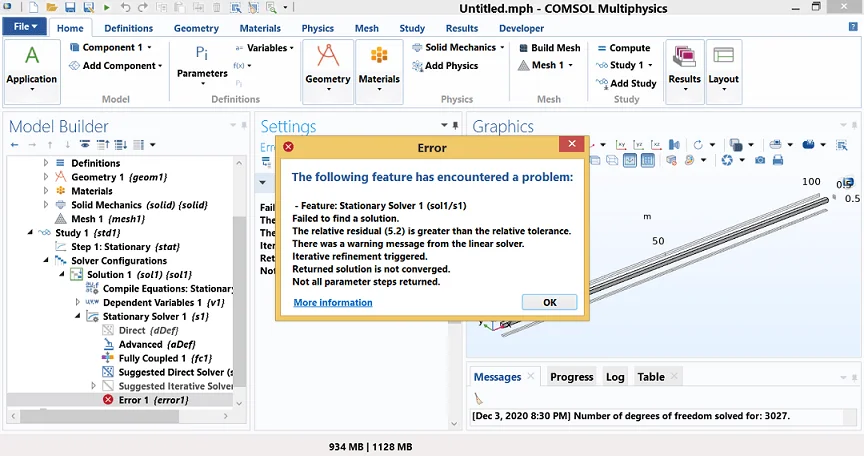The image size is (864, 456).
Task: Clear the Messages window with broom icon
Action: 478,398
